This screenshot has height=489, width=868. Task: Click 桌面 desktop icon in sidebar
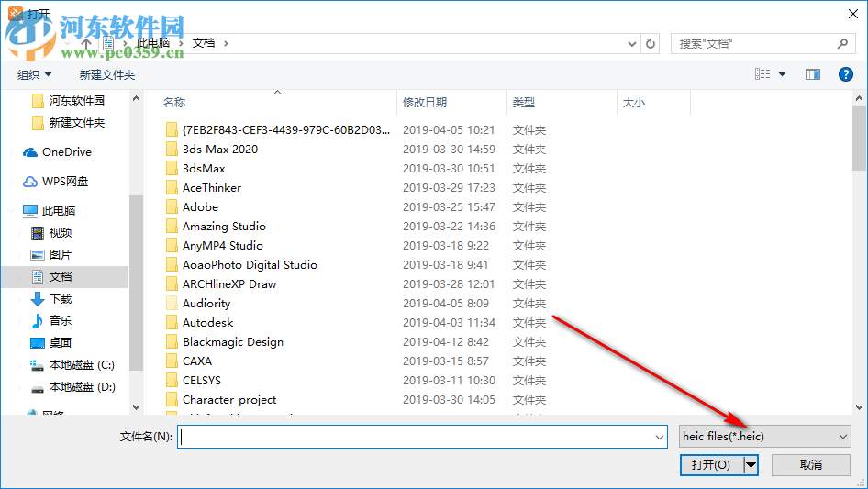[37, 343]
